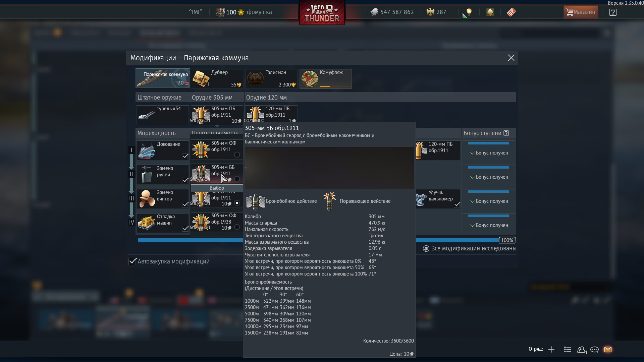Click the 305-мм ОФ обр.1928 shell icon
The height and width of the screenshot is (362, 644).
(x=201, y=222)
